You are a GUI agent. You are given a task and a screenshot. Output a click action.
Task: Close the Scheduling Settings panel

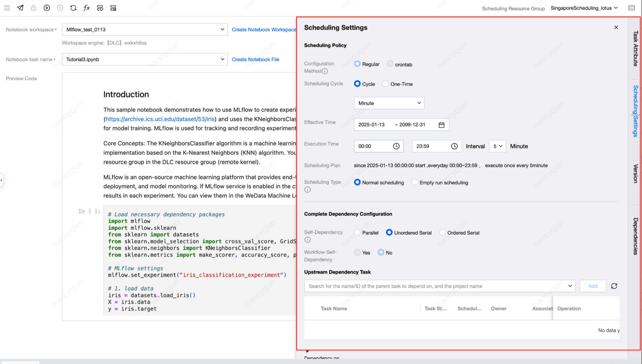pos(616,27)
